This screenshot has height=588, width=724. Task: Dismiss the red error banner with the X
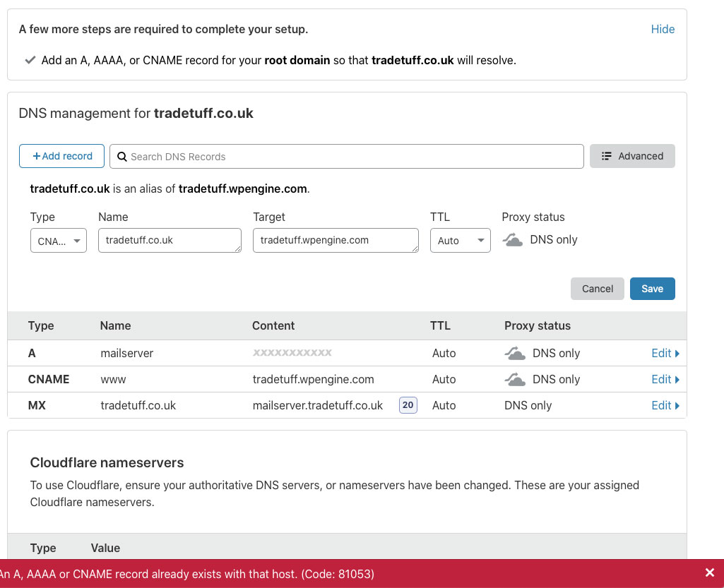(710, 573)
